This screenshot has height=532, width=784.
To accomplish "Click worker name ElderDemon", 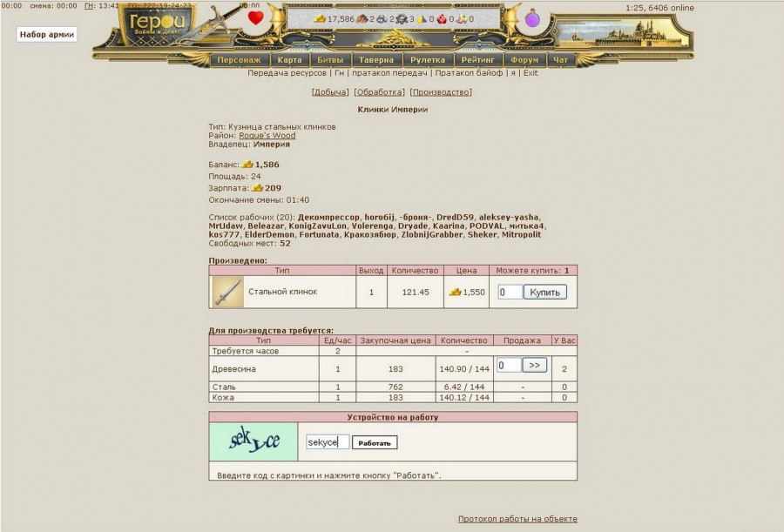I will pos(269,234).
